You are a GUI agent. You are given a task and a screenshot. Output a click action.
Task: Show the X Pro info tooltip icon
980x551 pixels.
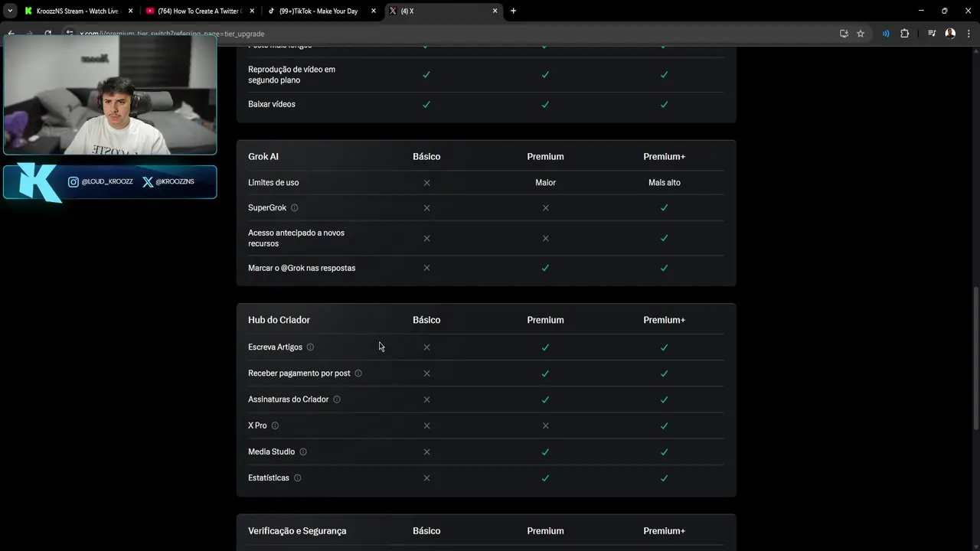pos(275,425)
